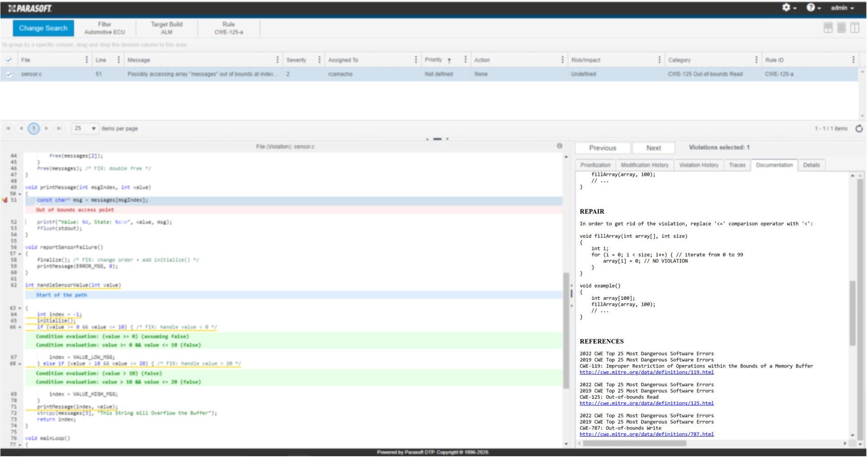Viewport: 868px width, 457px height.
Task: Click the Parasoft logo
Action: [x=32, y=8]
